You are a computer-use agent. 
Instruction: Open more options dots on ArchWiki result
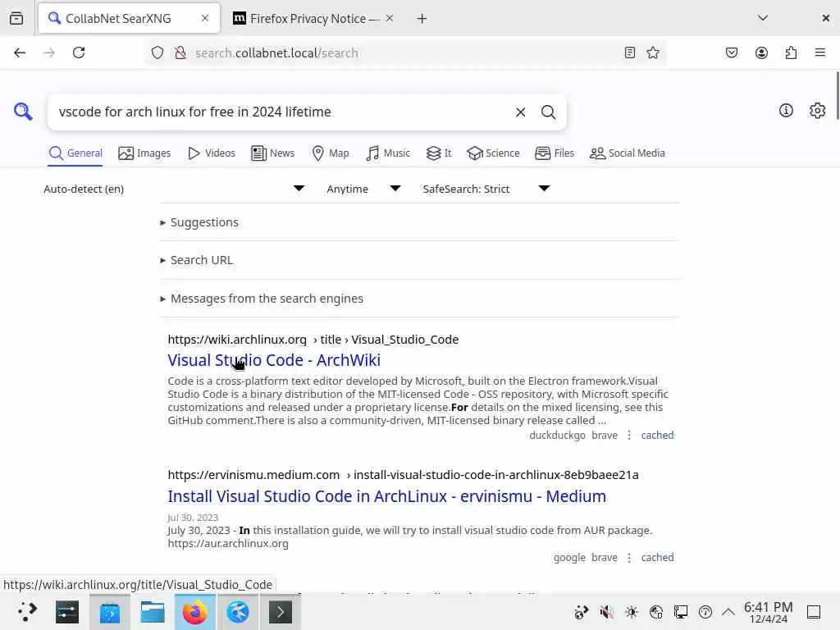pos(629,435)
